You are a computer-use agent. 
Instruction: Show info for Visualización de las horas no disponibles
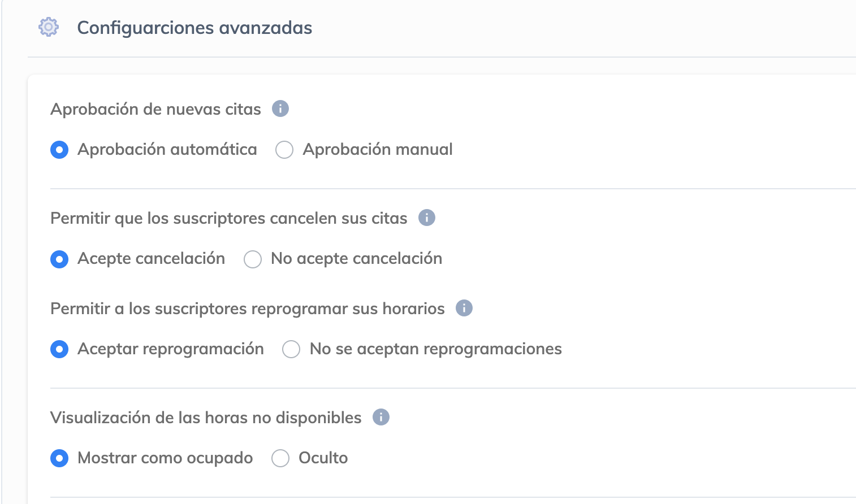[x=381, y=417]
